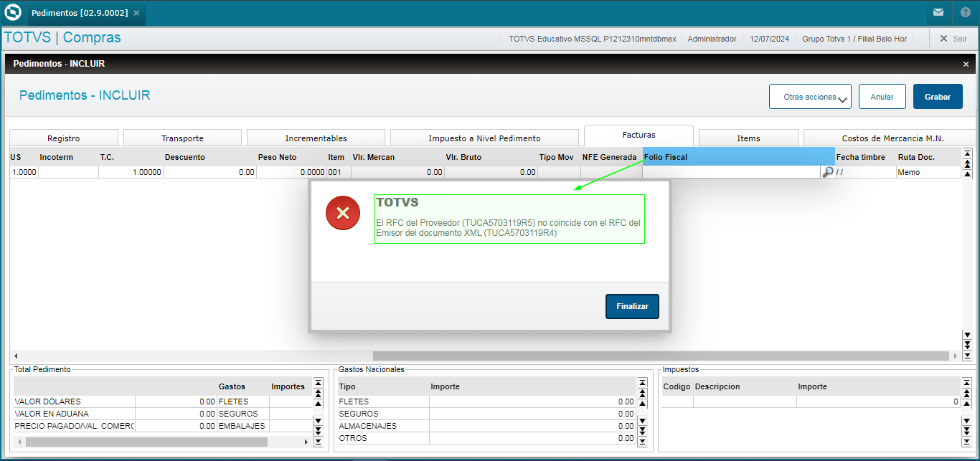Expand the Otras acciones dropdown
Screen dimensions: 980x461
[x=810, y=97]
